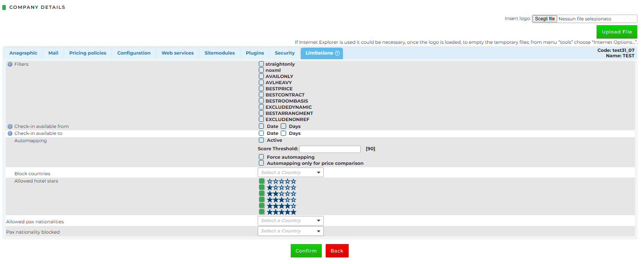Open the Block countries dropdown

pos(290,173)
